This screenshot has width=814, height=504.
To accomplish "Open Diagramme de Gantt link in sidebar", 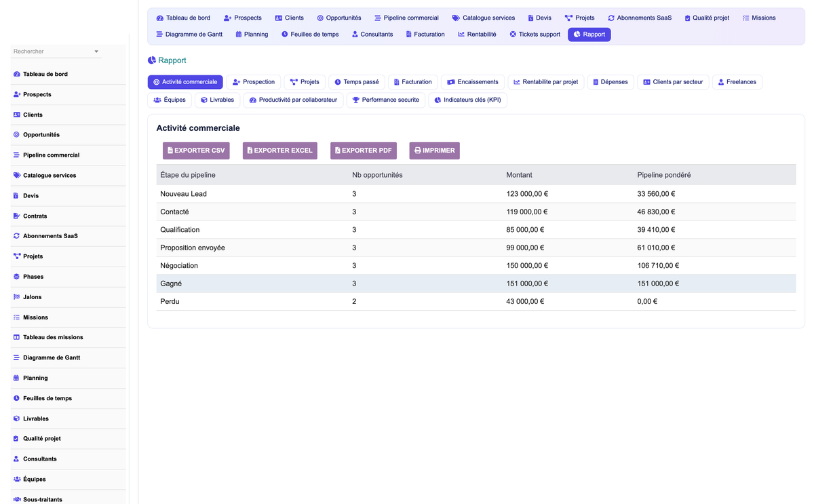I will [52, 357].
